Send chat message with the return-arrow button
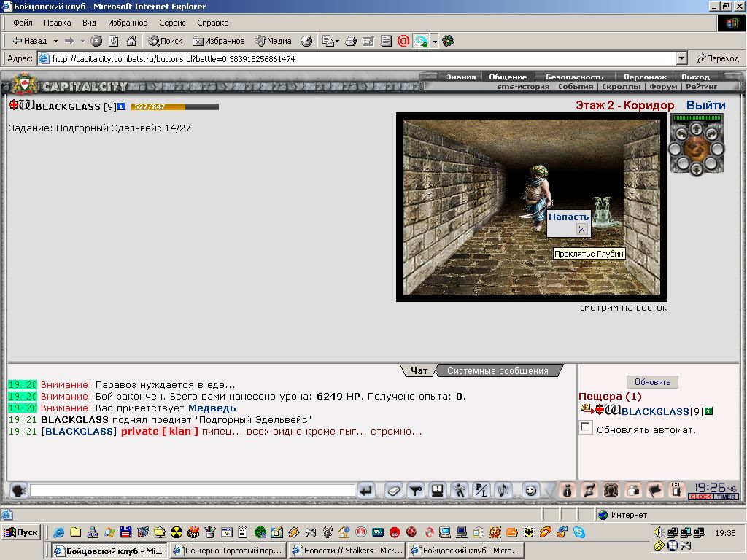This screenshot has width=747, height=560. coord(366,490)
